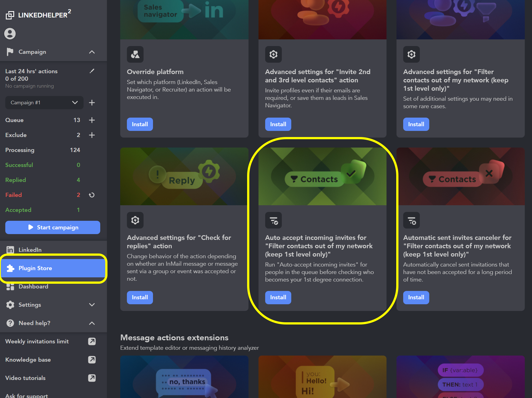This screenshot has width=532, height=398.
Task: Open the IF {variable} THEN plugin banner
Action: pyautogui.click(x=461, y=377)
